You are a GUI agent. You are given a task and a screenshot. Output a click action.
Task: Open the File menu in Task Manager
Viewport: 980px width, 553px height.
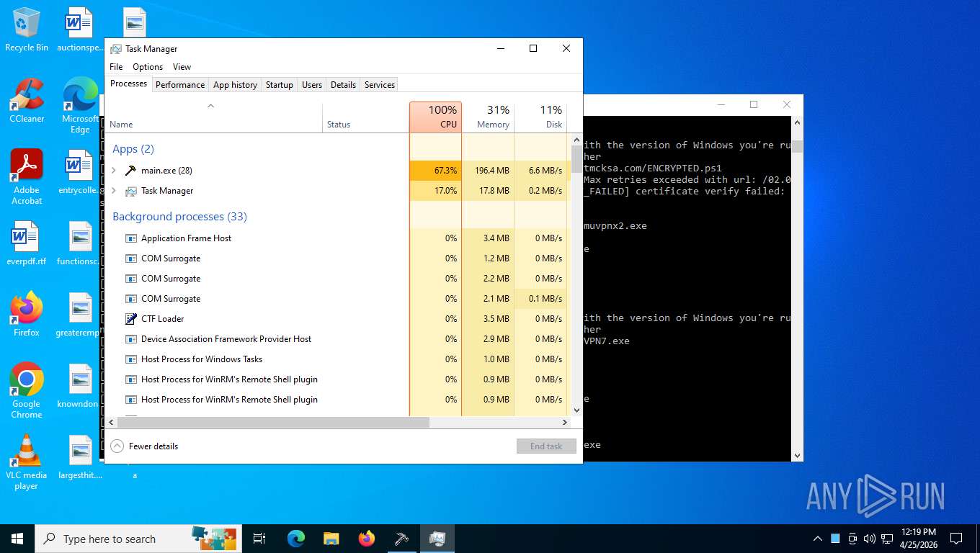(116, 67)
